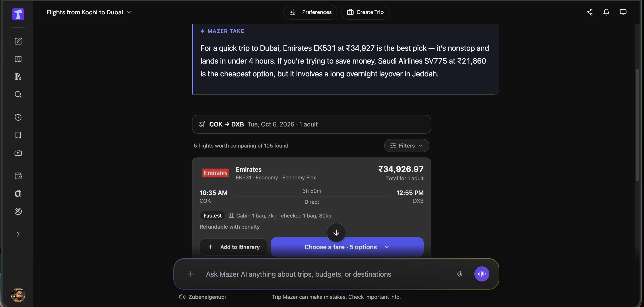This screenshot has height=307, width=644.
Task: Click the share icon in top bar
Action: click(590, 12)
